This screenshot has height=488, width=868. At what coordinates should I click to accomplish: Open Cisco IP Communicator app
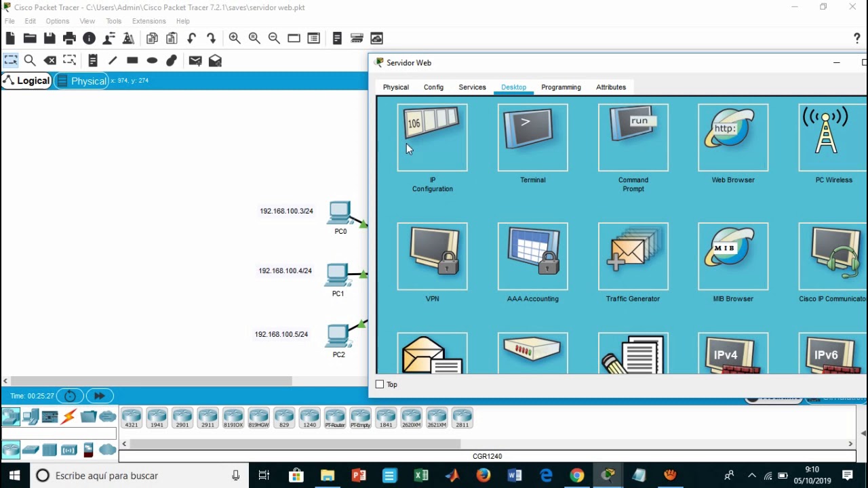(x=833, y=256)
